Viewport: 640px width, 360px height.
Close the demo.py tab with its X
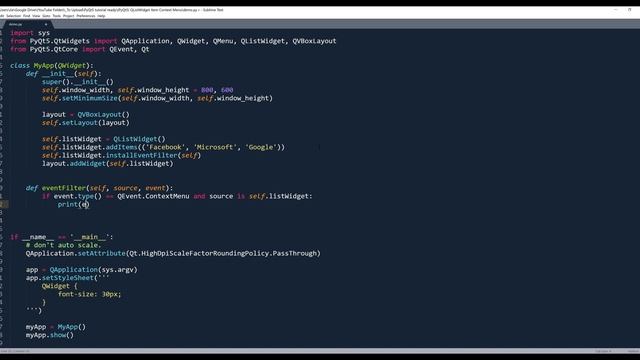click(x=46, y=24)
